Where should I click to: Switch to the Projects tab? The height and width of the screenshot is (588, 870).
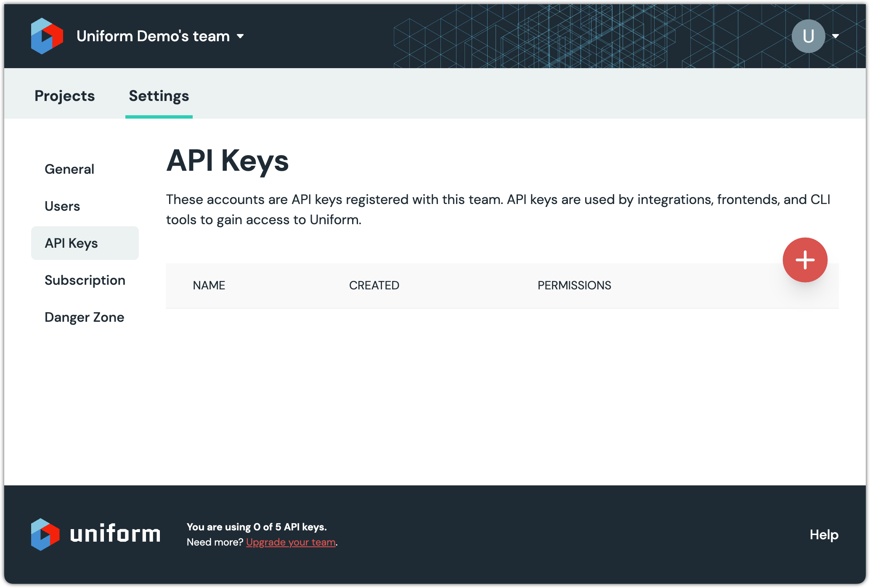click(65, 96)
